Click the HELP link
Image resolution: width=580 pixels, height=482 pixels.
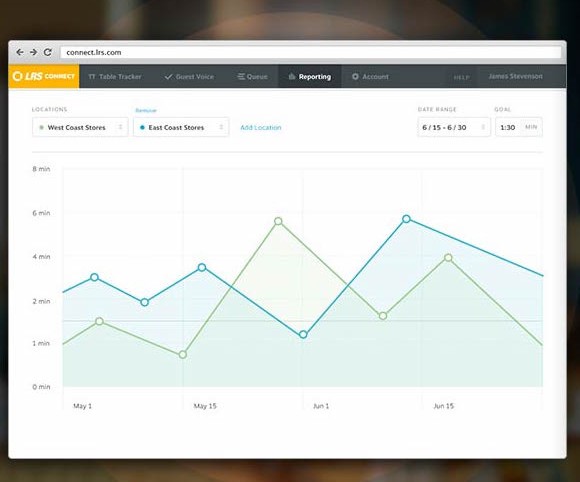click(461, 77)
